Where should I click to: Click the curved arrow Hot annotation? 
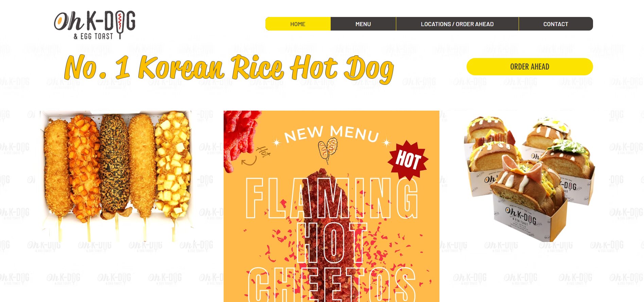(256, 156)
